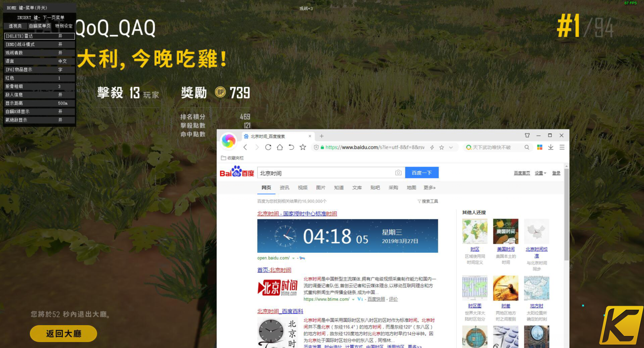Click the 时区 world map thumbnail
644x348 pixels.
click(475, 231)
